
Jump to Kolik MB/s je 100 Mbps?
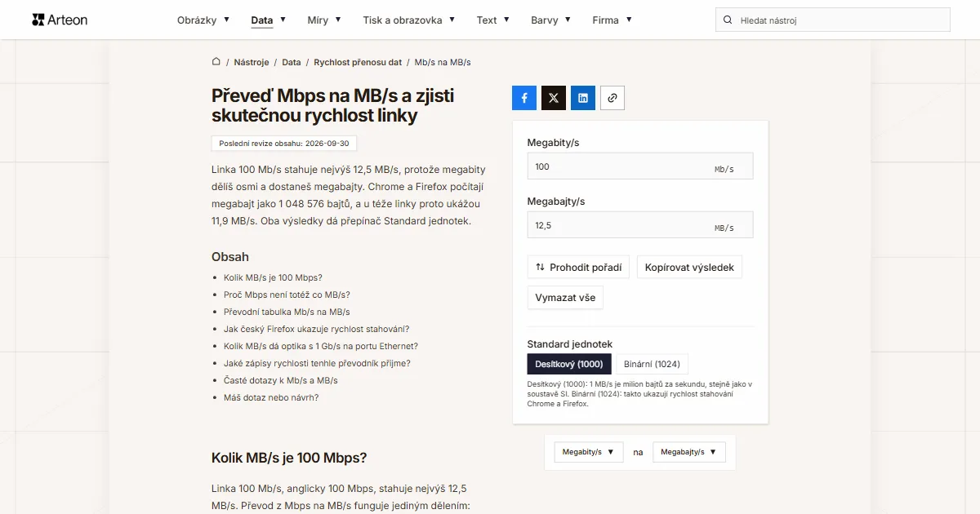[273, 277]
